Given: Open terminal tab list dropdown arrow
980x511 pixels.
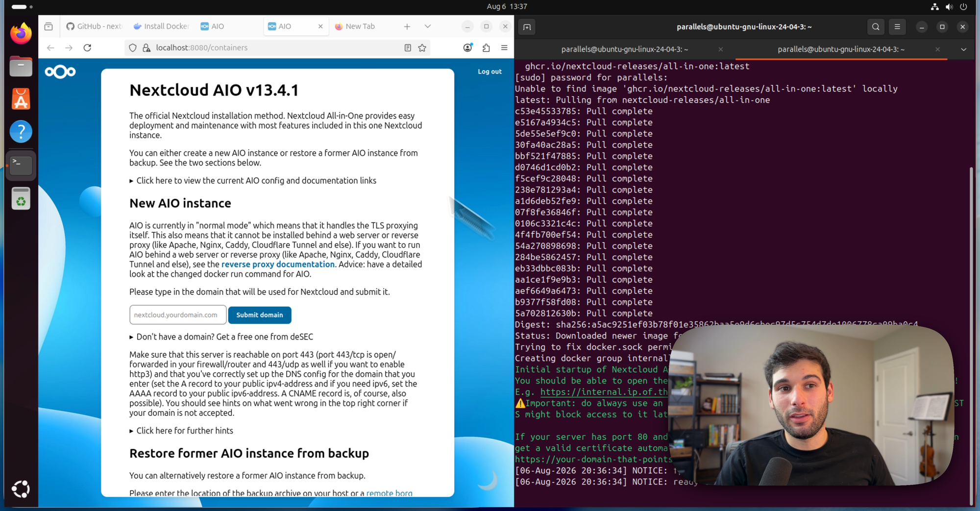Looking at the screenshot, I should point(963,49).
